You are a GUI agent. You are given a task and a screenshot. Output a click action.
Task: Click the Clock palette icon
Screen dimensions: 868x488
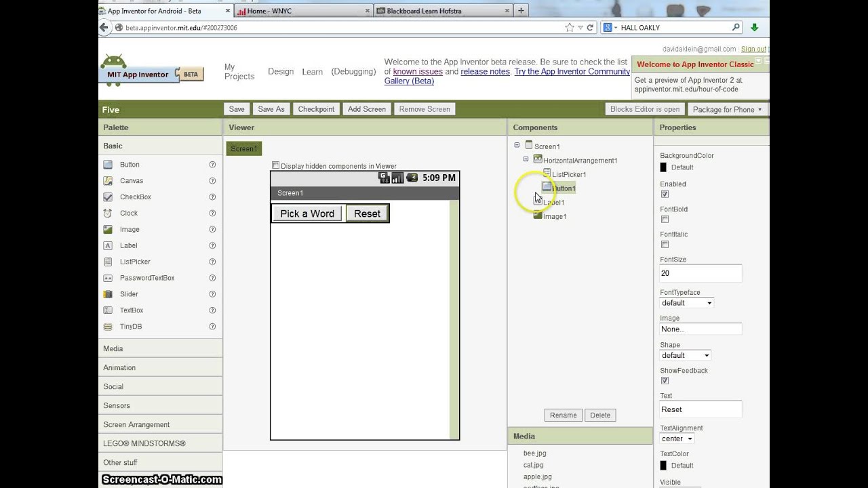tap(108, 213)
